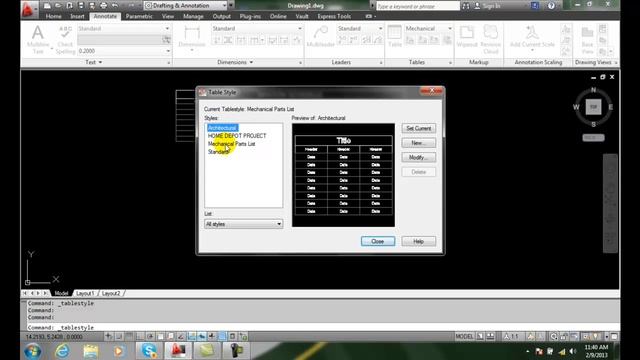Open the Home ribbon tab

(x=53, y=16)
